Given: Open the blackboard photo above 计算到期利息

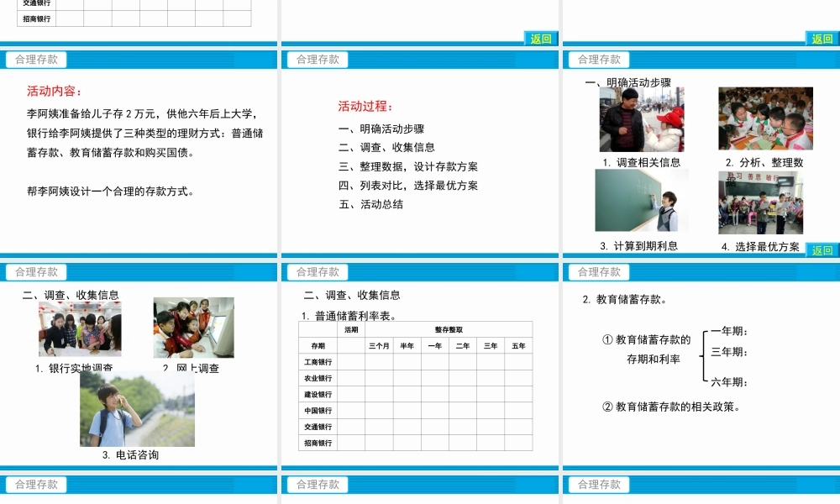Looking at the screenshot, I should [x=642, y=200].
